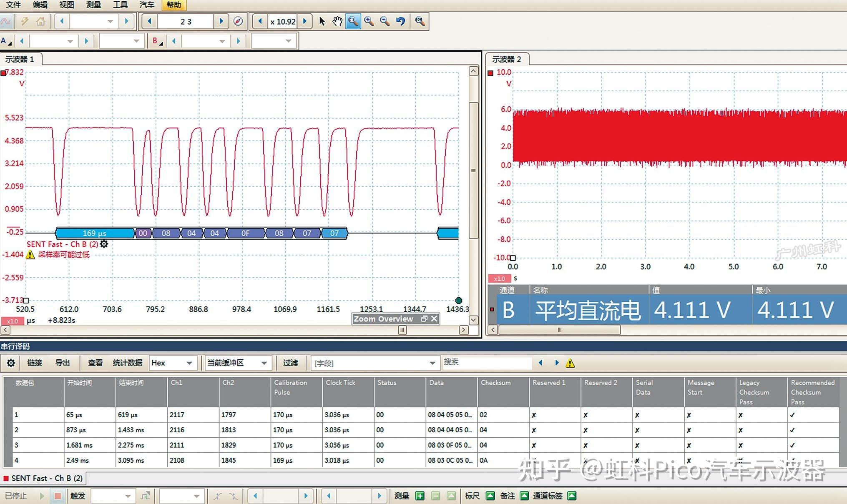Click the zoom-in magnifier icon
The height and width of the screenshot is (504, 847).
pyautogui.click(x=369, y=21)
